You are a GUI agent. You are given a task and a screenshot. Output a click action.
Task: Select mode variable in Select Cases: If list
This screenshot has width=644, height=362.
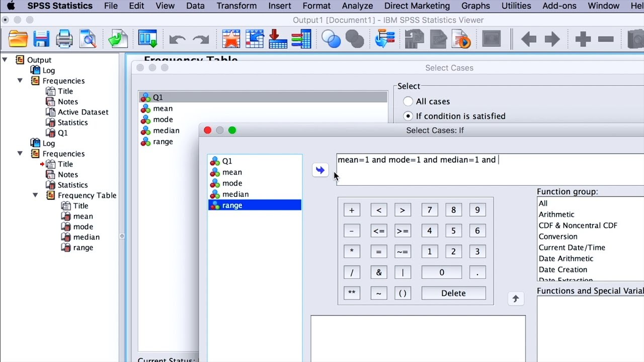tap(255, 183)
